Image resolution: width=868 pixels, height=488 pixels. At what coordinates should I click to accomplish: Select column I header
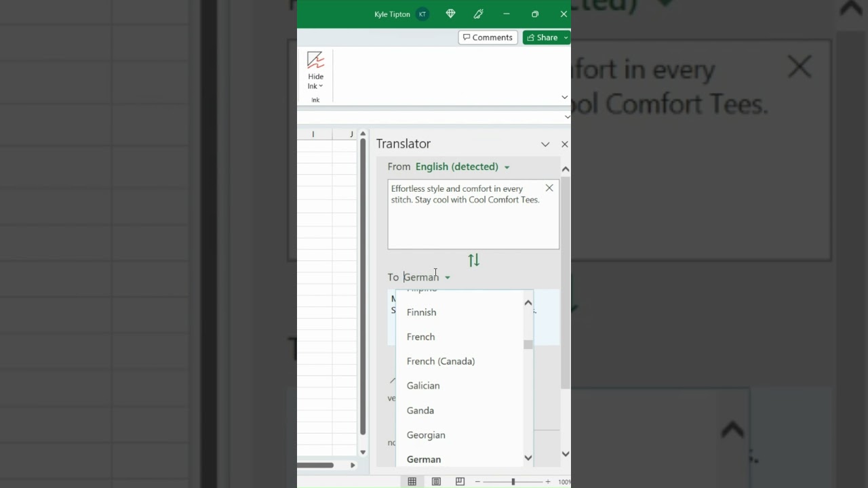point(313,134)
